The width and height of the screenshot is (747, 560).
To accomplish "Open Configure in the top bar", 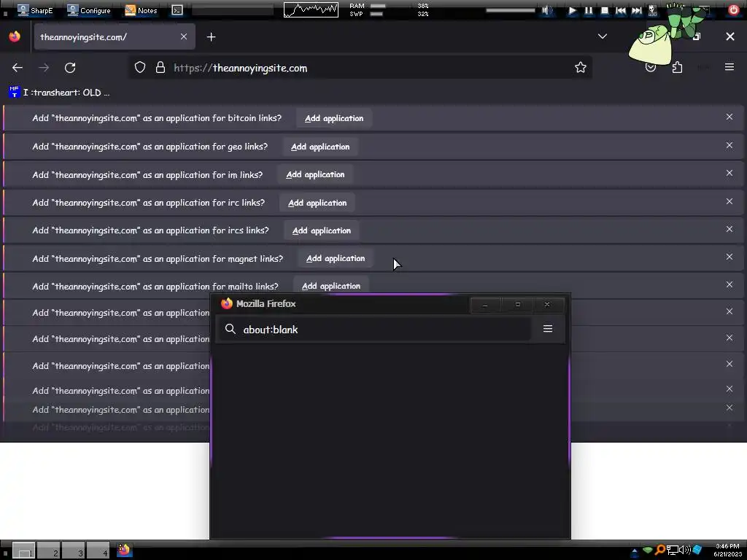I will click(x=88, y=10).
